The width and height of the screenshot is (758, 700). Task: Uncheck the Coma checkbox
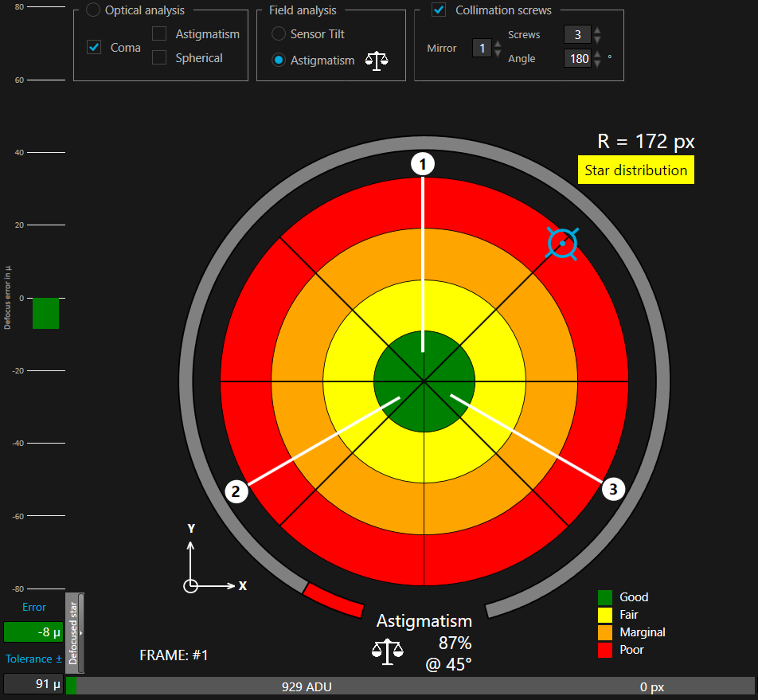94,47
